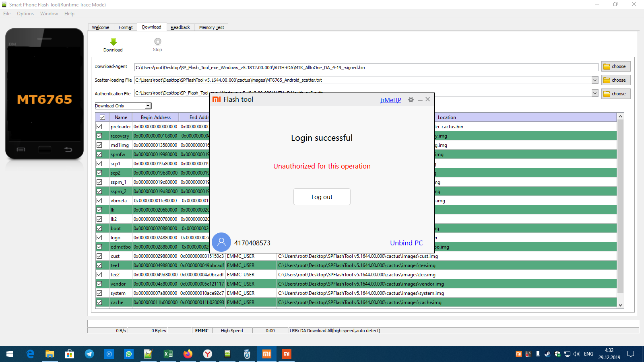Click the jтМеЦР link in Flash tool
The width and height of the screenshot is (644, 362).
[x=391, y=100]
